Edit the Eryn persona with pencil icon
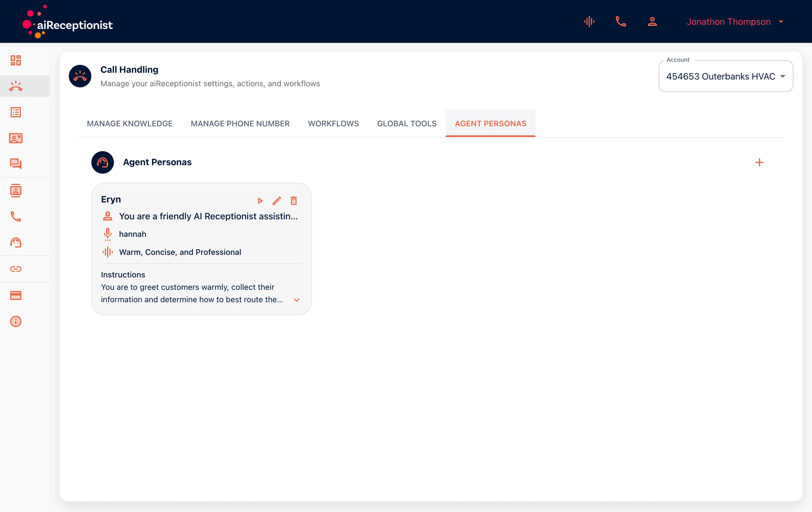 pyautogui.click(x=277, y=201)
